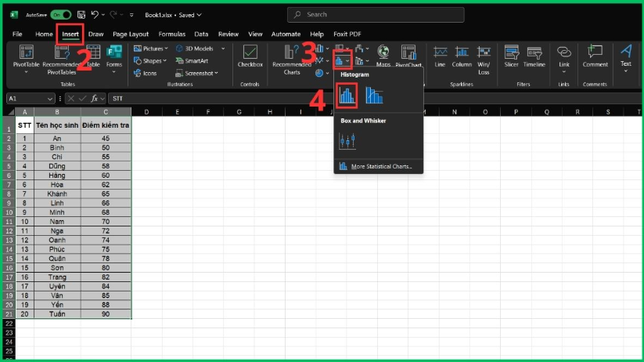Click the Redo arrow icon

(113, 15)
